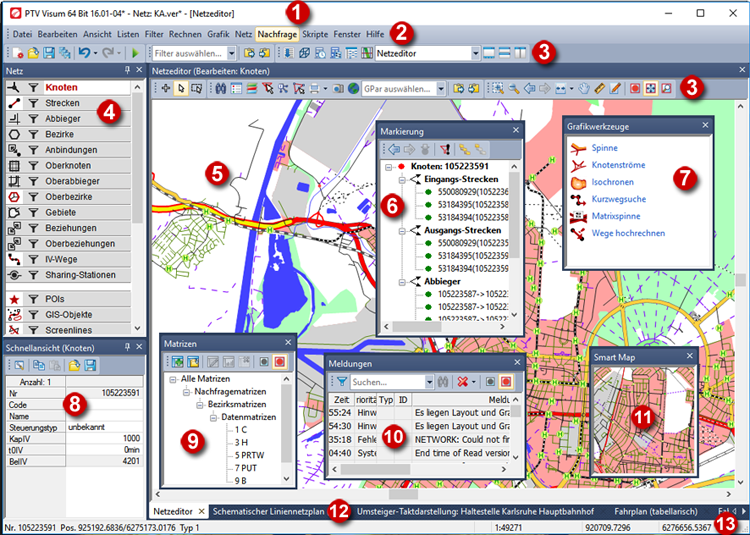Click the filter icon in Meldungen window

(x=340, y=381)
